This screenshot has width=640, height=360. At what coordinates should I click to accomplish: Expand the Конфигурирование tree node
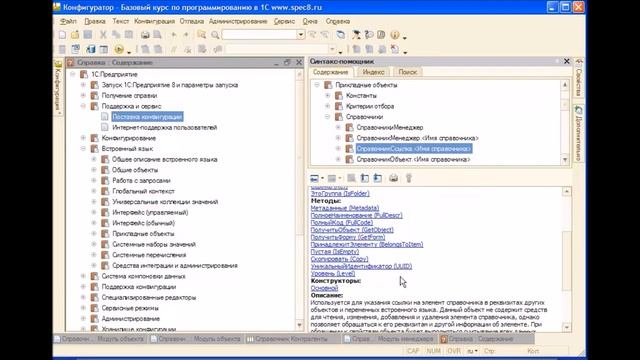(83, 138)
